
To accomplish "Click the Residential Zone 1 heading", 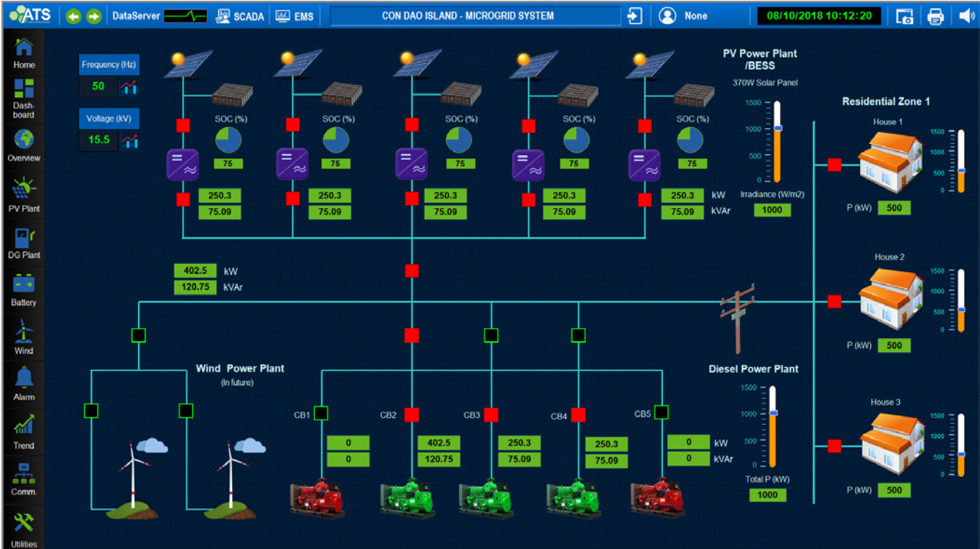I will click(x=886, y=102).
